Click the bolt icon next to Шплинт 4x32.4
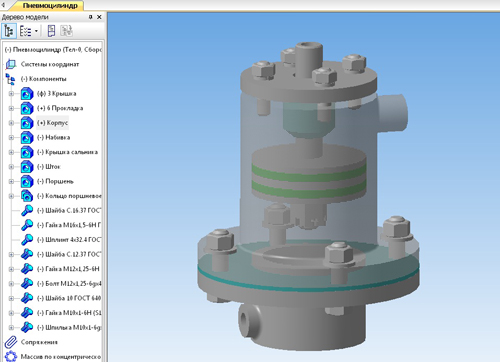 click(x=27, y=240)
